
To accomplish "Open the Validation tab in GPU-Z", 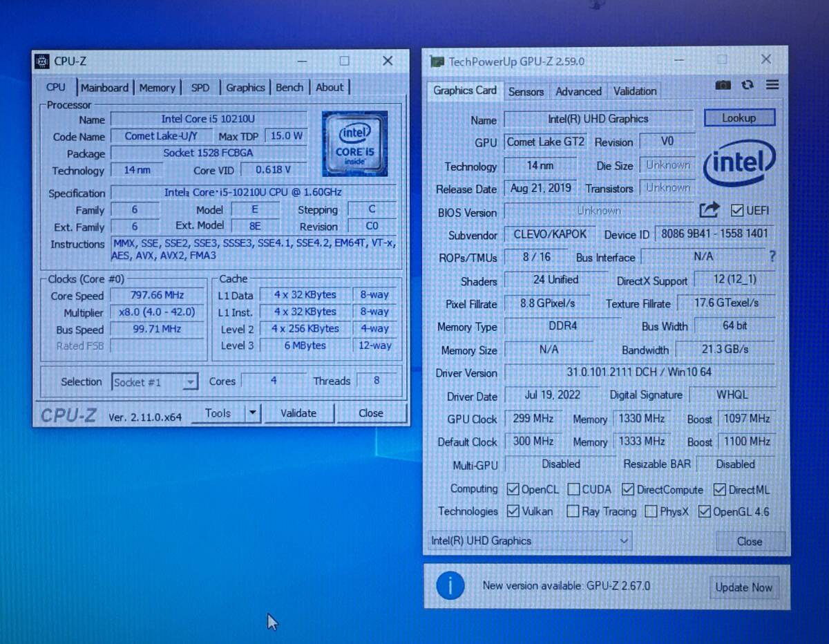I will click(635, 91).
